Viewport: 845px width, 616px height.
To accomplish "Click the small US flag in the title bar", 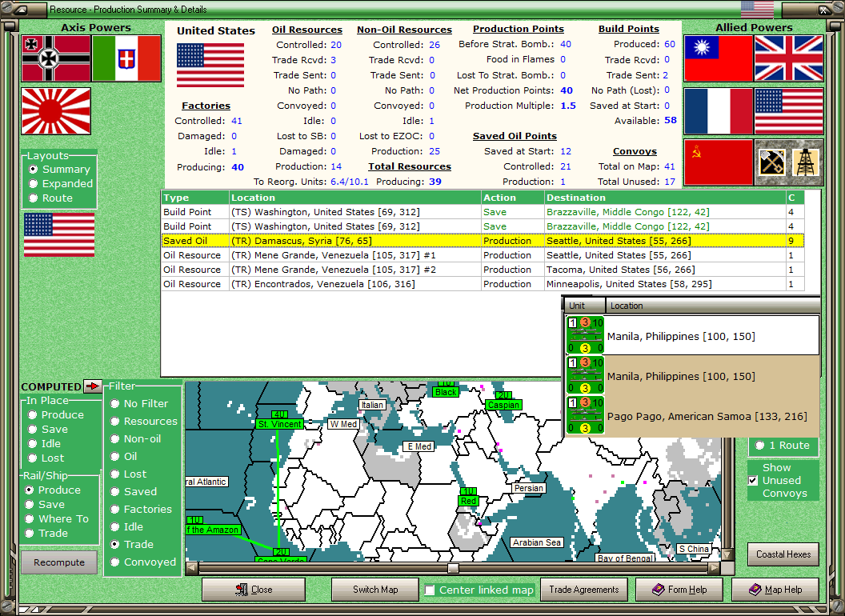I will (757, 9).
